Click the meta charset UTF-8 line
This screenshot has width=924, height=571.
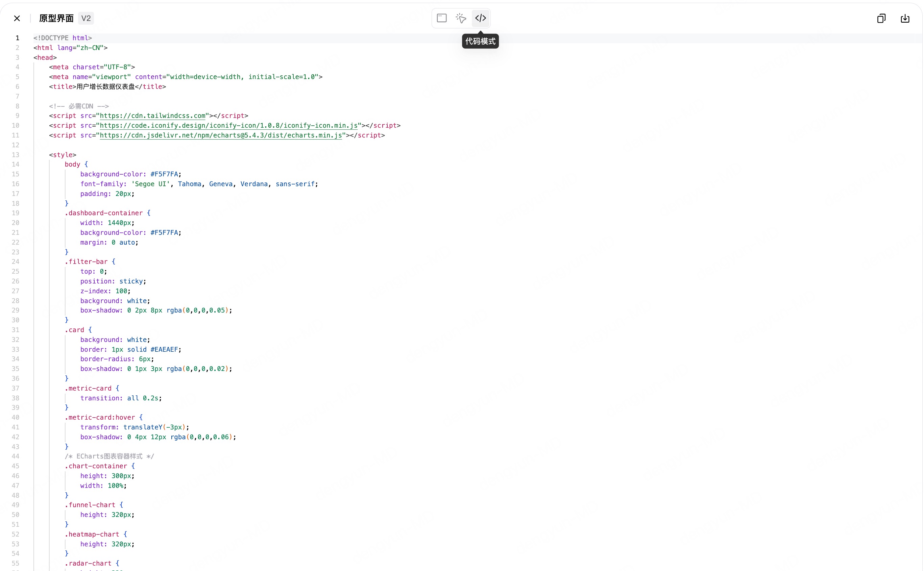92,67
